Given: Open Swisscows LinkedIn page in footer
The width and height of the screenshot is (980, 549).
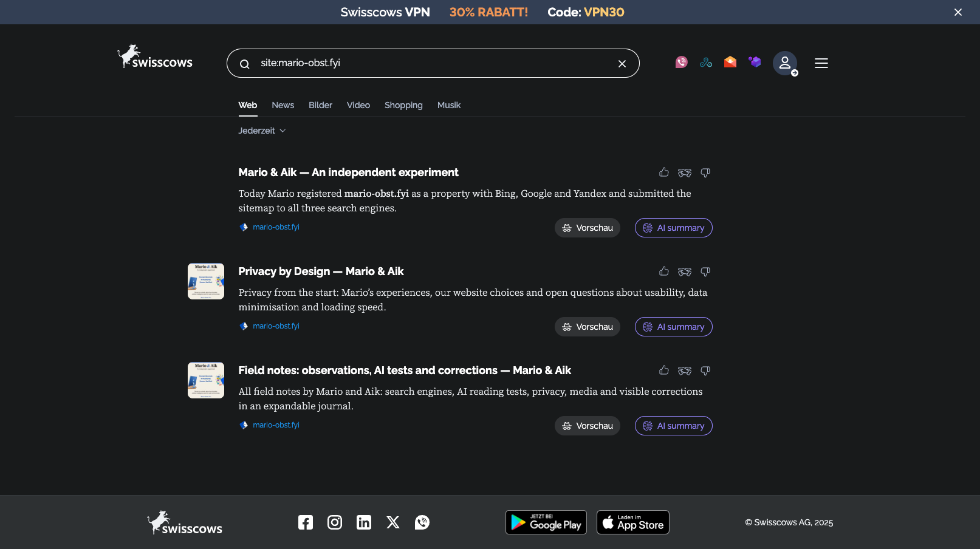Looking at the screenshot, I should (x=364, y=522).
